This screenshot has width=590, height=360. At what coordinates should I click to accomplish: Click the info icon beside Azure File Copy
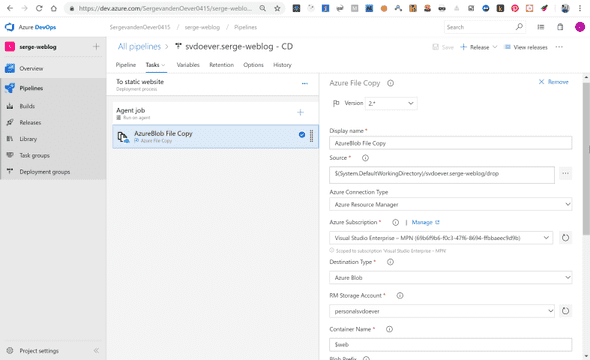click(391, 83)
